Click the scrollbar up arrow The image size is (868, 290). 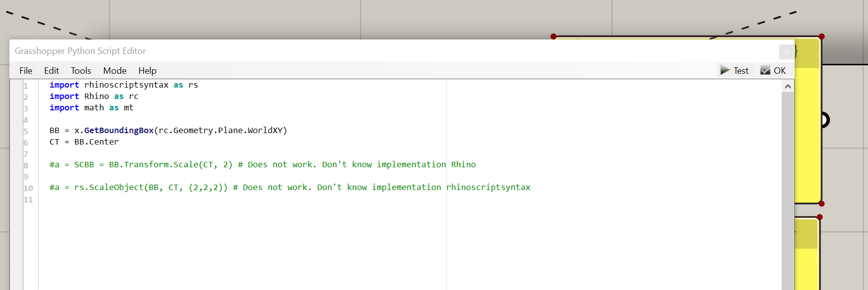click(788, 86)
